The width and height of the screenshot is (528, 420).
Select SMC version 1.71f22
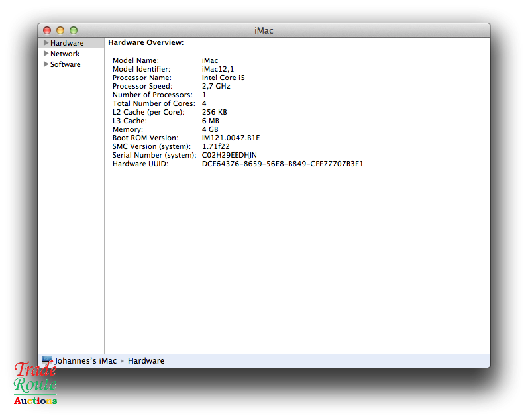(x=216, y=146)
